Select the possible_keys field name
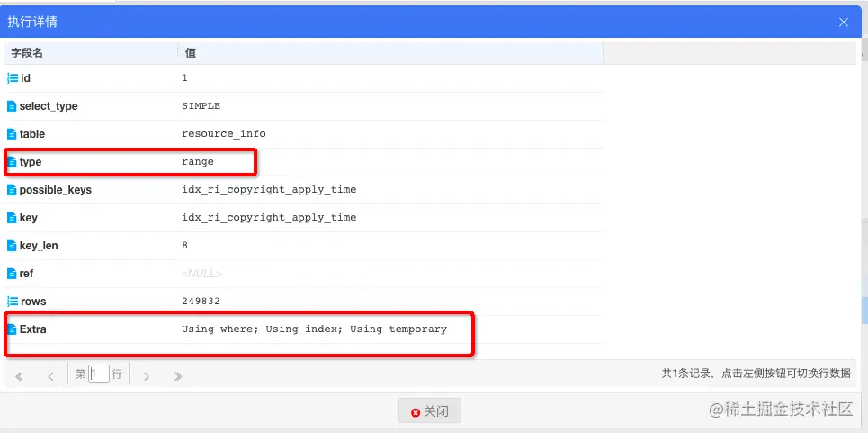This screenshot has height=433, width=868. tap(56, 190)
